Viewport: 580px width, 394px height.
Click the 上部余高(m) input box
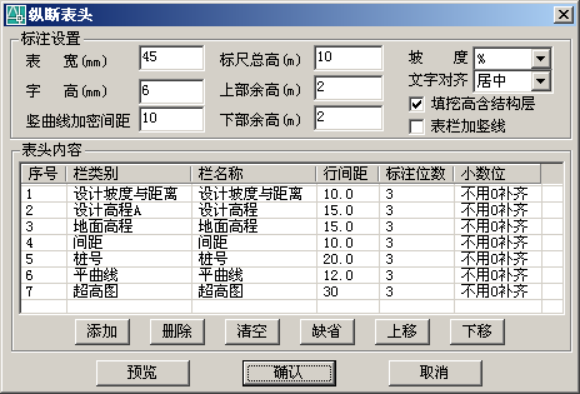(x=348, y=88)
